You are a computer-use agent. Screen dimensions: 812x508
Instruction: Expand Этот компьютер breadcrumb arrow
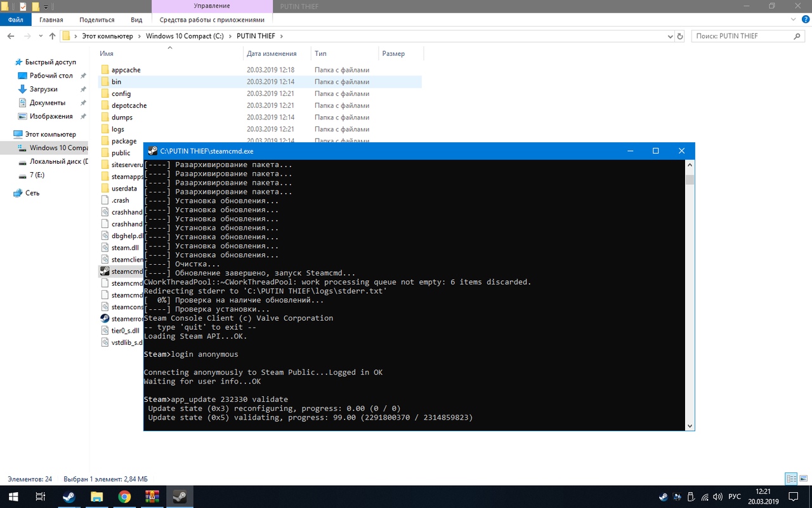[140, 36]
